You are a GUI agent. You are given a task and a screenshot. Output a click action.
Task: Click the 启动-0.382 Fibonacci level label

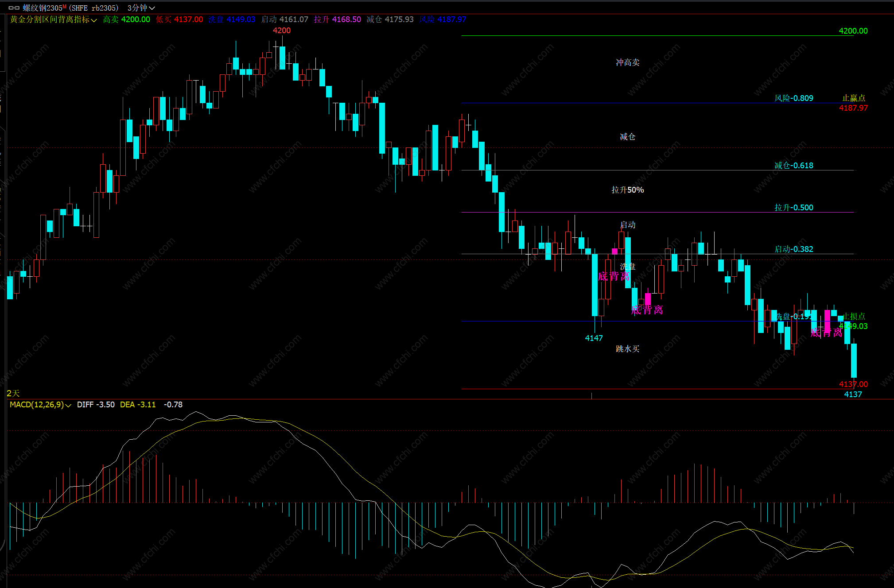793,249
